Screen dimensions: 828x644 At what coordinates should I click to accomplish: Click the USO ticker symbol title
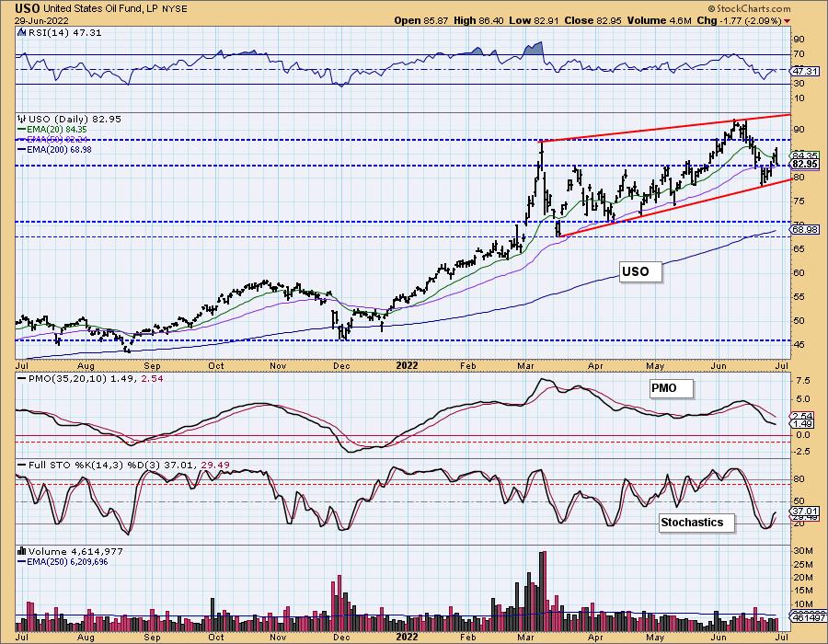point(28,8)
